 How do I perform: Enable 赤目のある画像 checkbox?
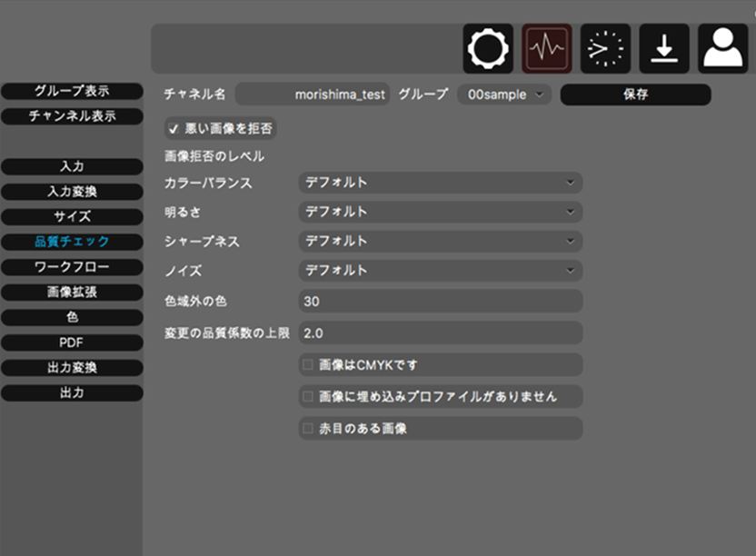coord(307,428)
